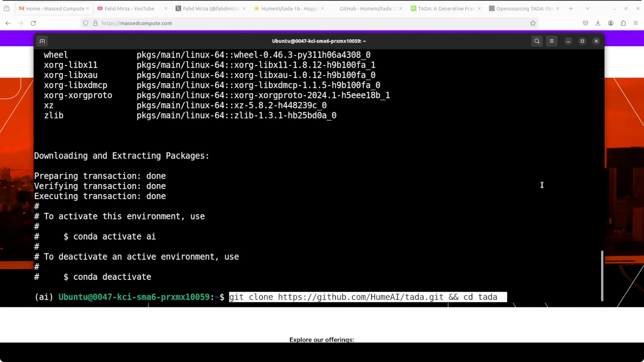
Task: Open the browser extensions panel
Action: click(x=623, y=23)
